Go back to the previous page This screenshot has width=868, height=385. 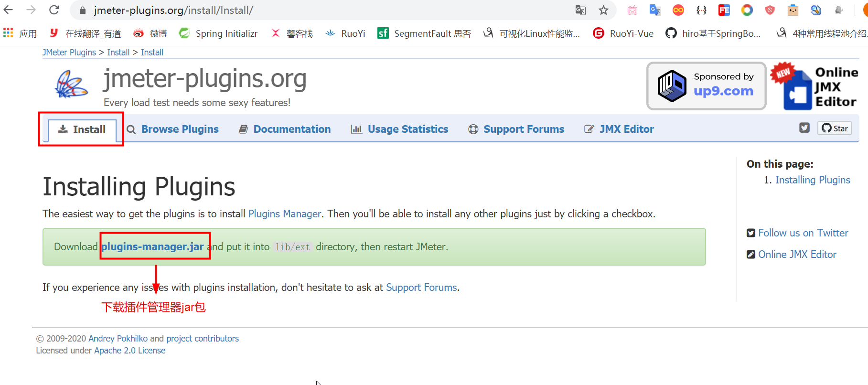(9, 10)
